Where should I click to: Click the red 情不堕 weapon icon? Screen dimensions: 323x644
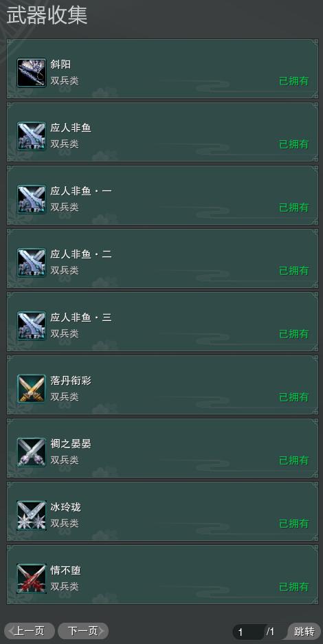pyautogui.click(x=31, y=579)
